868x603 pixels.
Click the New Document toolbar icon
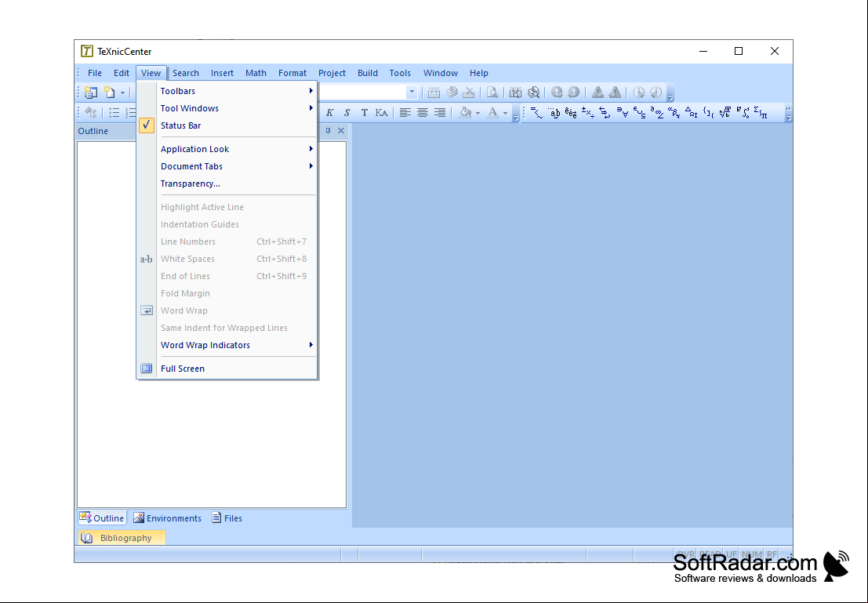coord(110,93)
